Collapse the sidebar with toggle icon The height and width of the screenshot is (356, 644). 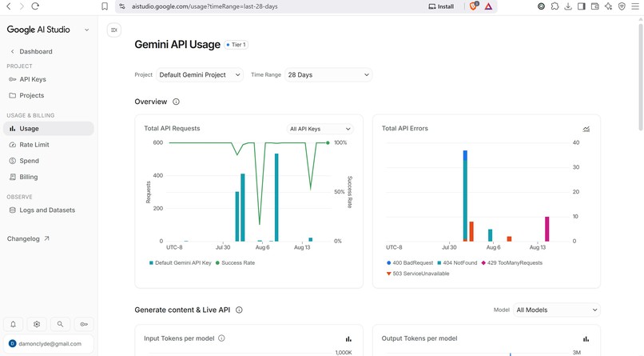click(114, 30)
